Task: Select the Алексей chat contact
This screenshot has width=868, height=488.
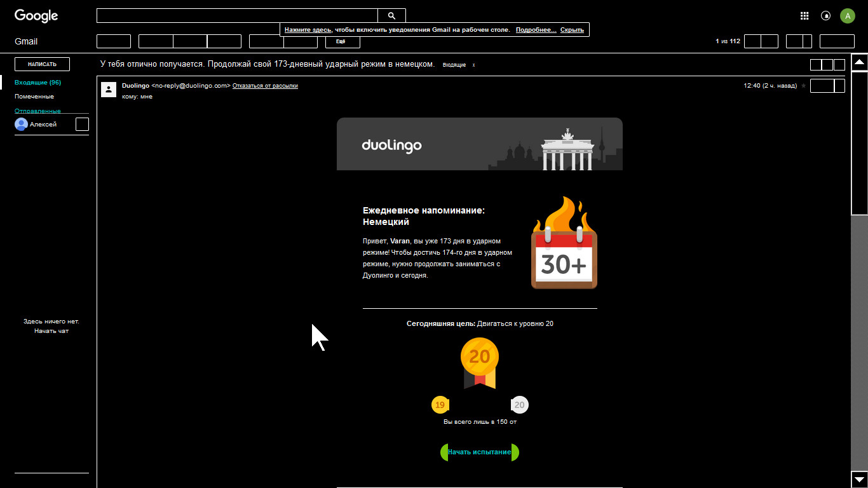Action: click(x=43, y=125)
